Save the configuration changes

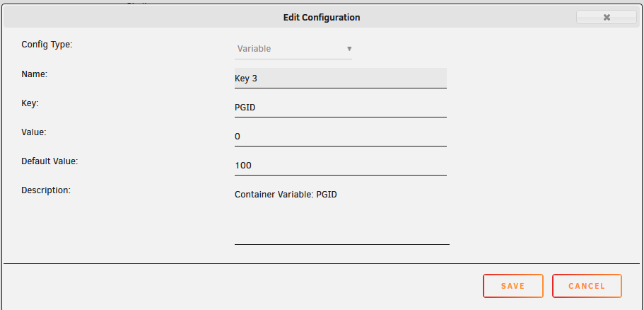[513, 286]
